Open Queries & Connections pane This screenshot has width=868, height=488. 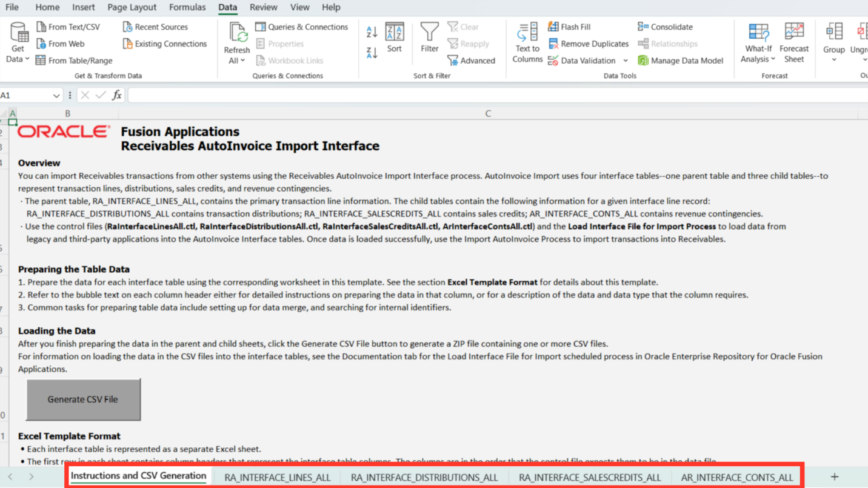click(x=302, y=27)
